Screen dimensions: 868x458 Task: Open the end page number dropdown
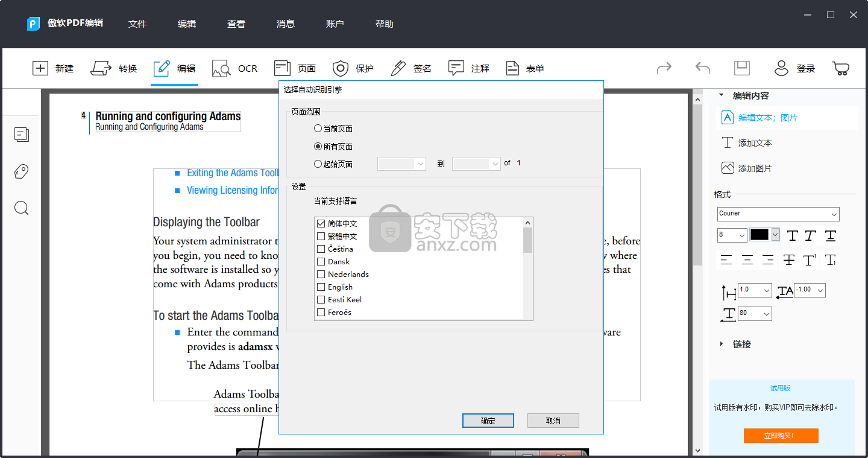click(x=477, y=164)
